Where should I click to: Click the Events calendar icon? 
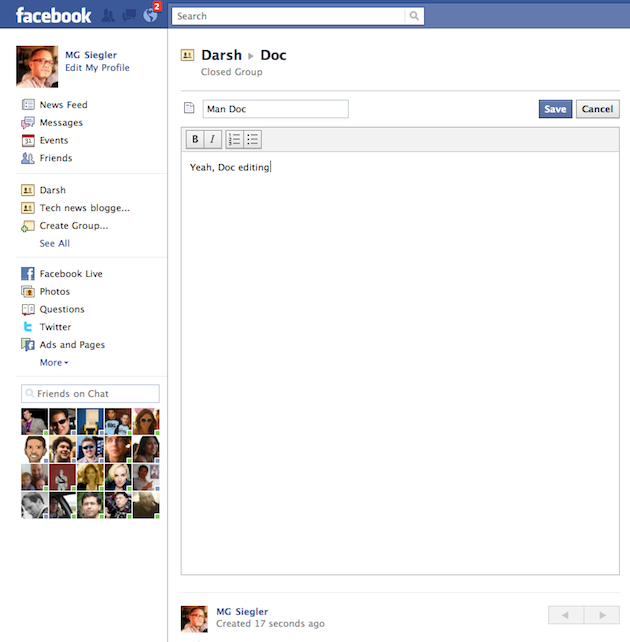click(x=28, y=140)
